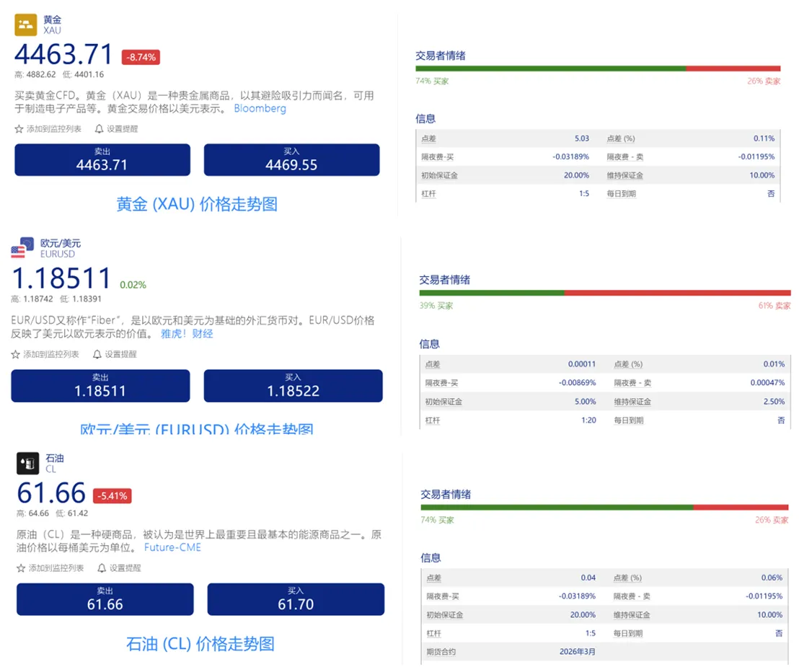The width and height of the screenshot is (799, 672).
Task: Click bell icon to set gold alert
Action: click(99, 129)
